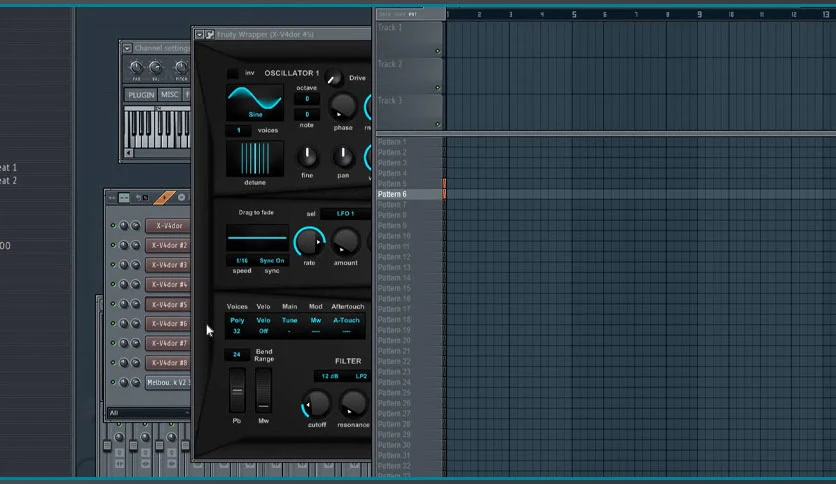Toggle Velo off setting
The image size is (836, 484).
tap(263, 331)
